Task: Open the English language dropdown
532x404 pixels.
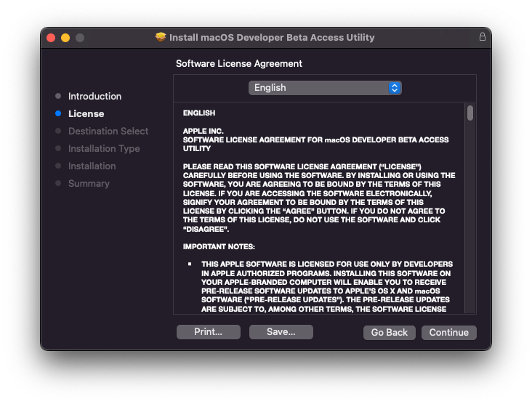Action: [x=325, y=88]
